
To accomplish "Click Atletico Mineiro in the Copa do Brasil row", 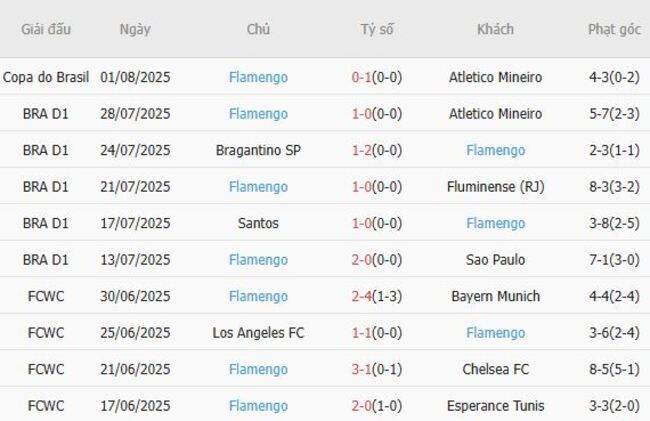I will click(495, 77).
